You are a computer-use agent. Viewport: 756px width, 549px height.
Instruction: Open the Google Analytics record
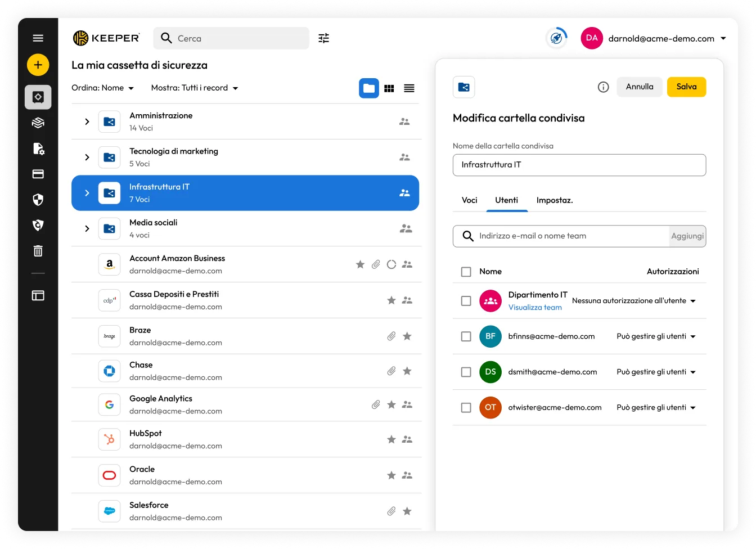point(246,404)
